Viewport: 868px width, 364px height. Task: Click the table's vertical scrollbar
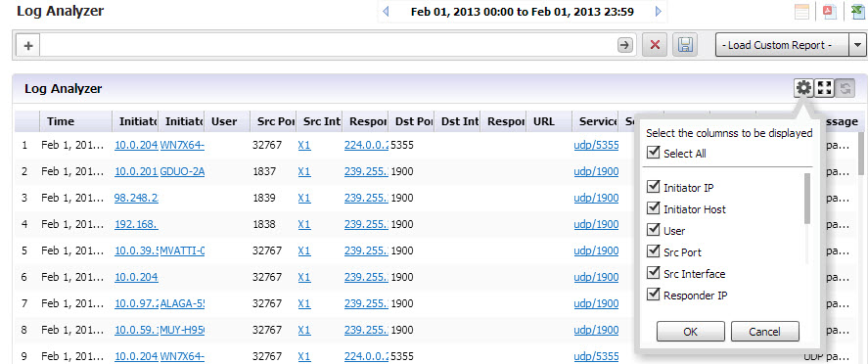click(x=862, y=154)
